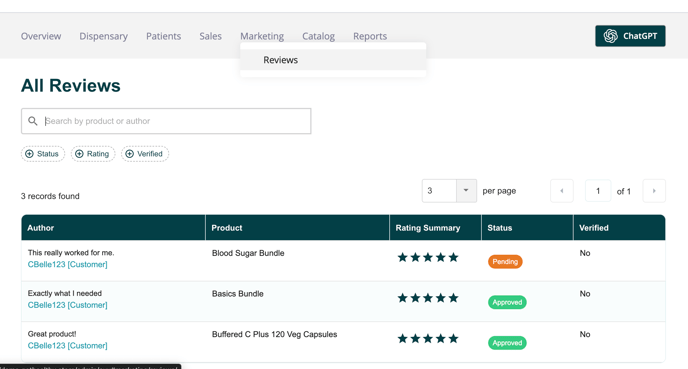688x369 pixels.
Task: Click Approved badge for Basics Bundle
Action: 507,302
